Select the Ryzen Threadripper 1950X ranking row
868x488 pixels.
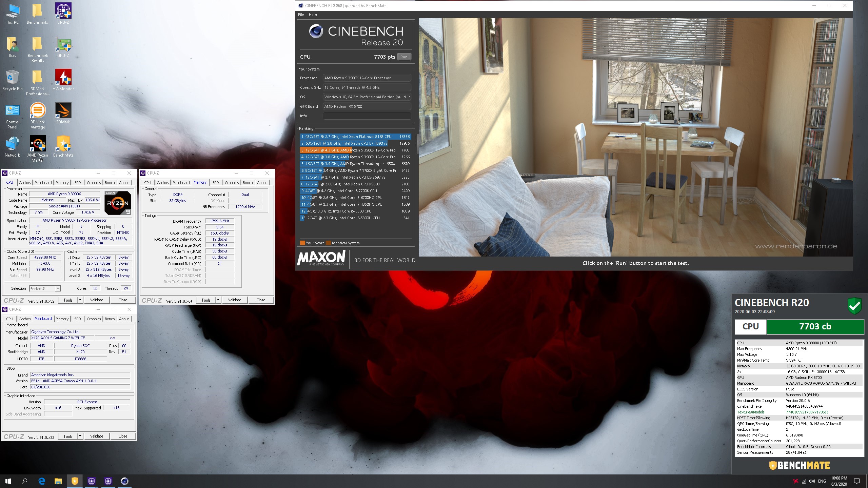[x=355, y=164]
